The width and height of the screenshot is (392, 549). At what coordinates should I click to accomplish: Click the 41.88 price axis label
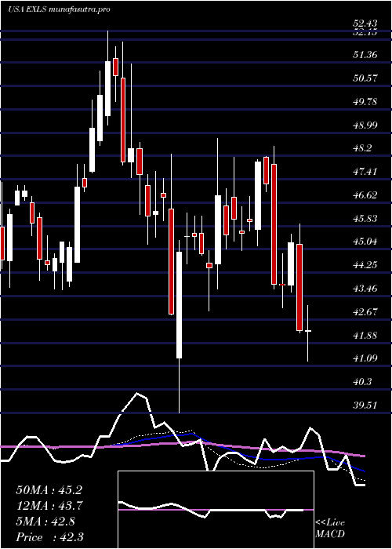click(365, 336)
